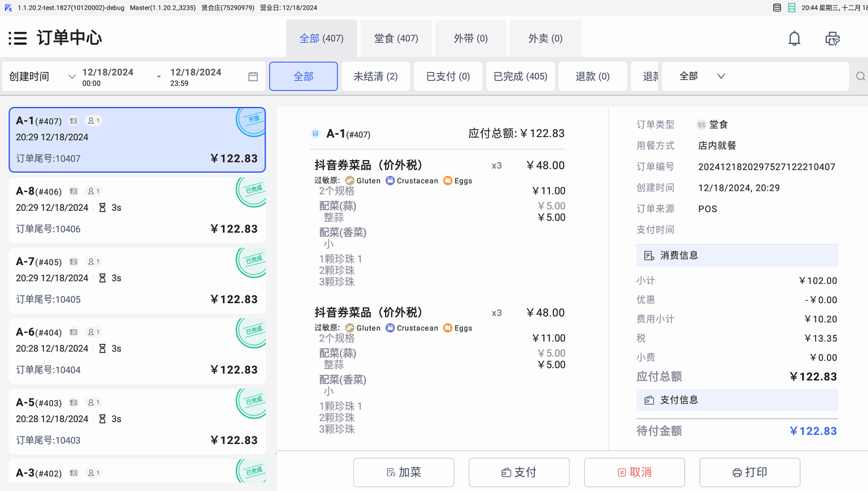Click the 订单中心 page title

(x=69, y=38)
